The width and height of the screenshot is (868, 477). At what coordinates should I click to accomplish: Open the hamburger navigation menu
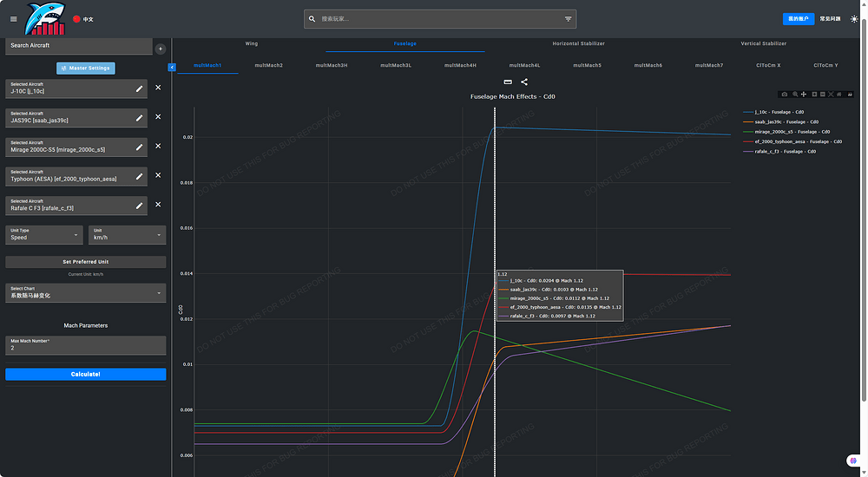click(x=13, y=19)
